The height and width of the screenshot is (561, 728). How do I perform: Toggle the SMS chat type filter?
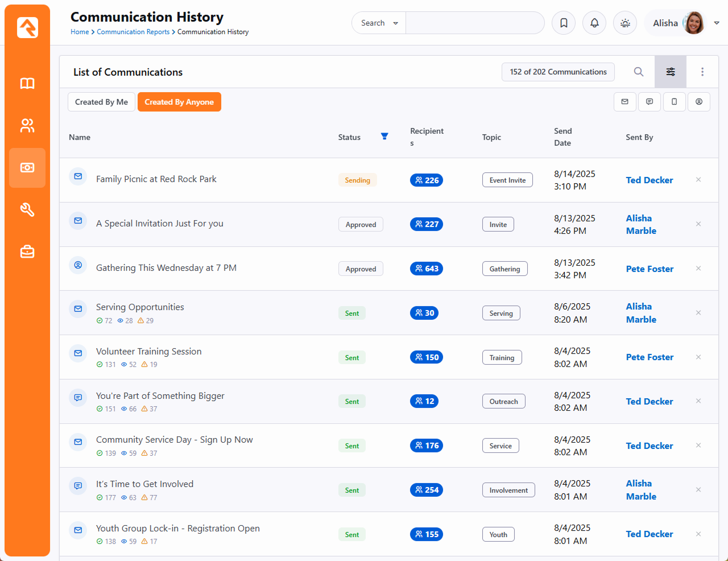point(650,102)
